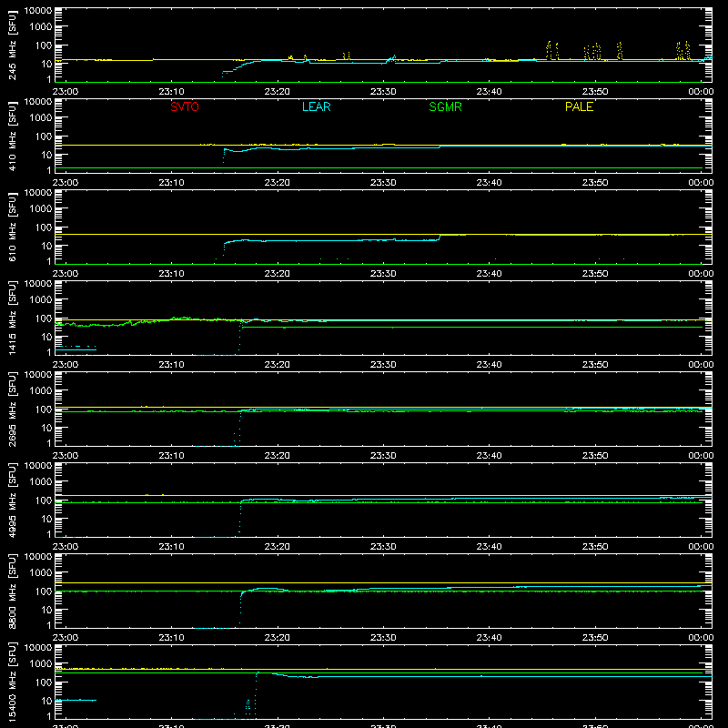The width and height of the screenshot is (728, 728).
Task: Click the 00:00 time label under 610 MHz plot
Action: [701, 274]
